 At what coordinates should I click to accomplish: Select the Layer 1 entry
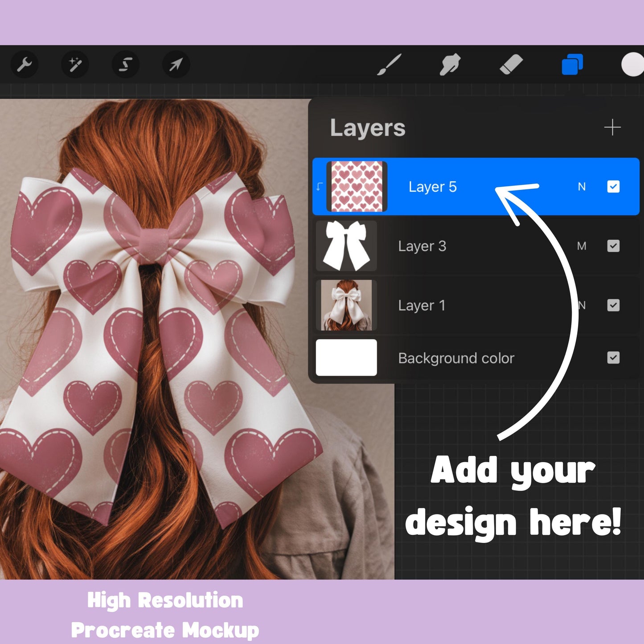[x=421, y=305]
